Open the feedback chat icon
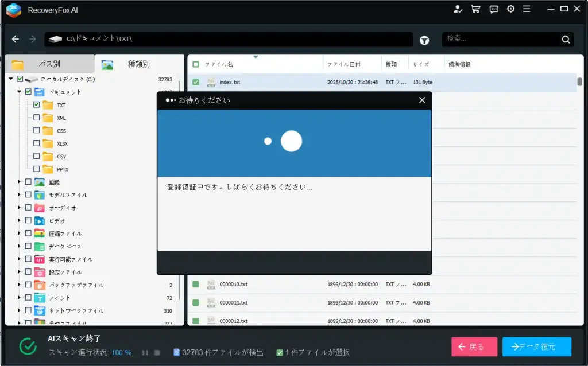Screen dimensions: 588x366 coord(493,9)
